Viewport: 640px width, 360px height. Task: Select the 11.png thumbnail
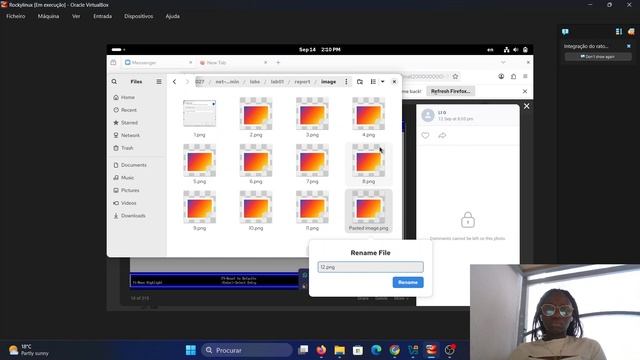[312, 207]
